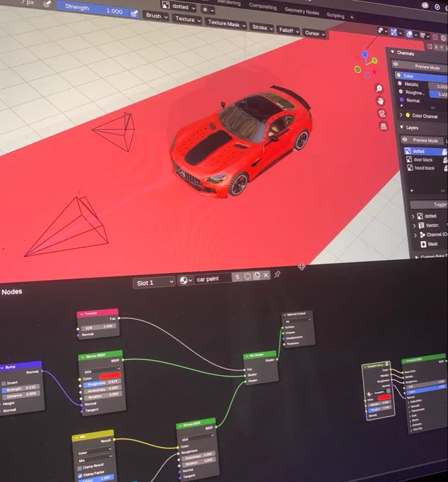Image resolution: width=448 pixels, height=482 pixels.
Task: Select the Normal channel row
Action: (x=413, y=101)
